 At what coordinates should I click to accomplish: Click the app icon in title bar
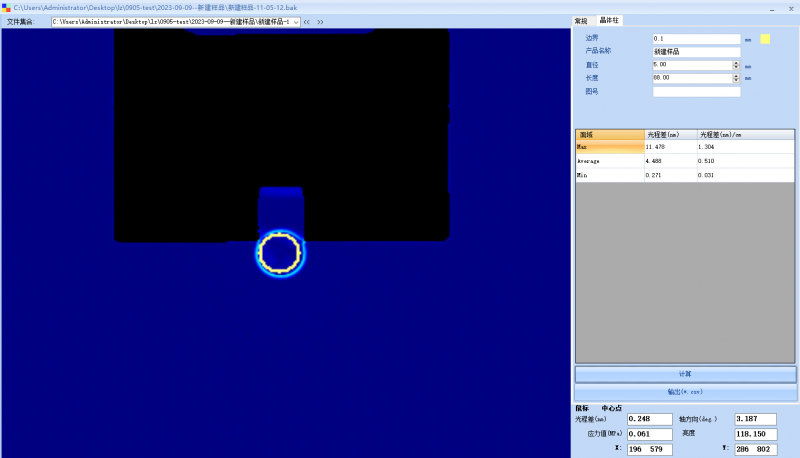(x=6, y=7)
